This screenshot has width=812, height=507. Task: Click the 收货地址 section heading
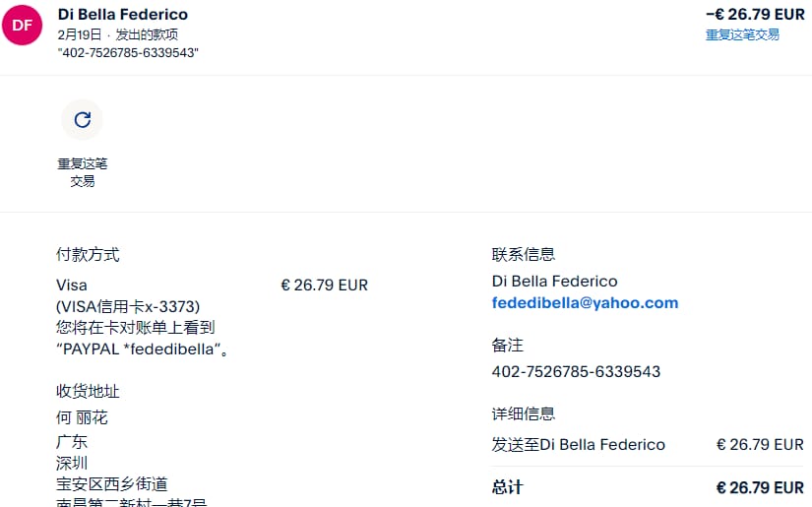pos(88,392)
